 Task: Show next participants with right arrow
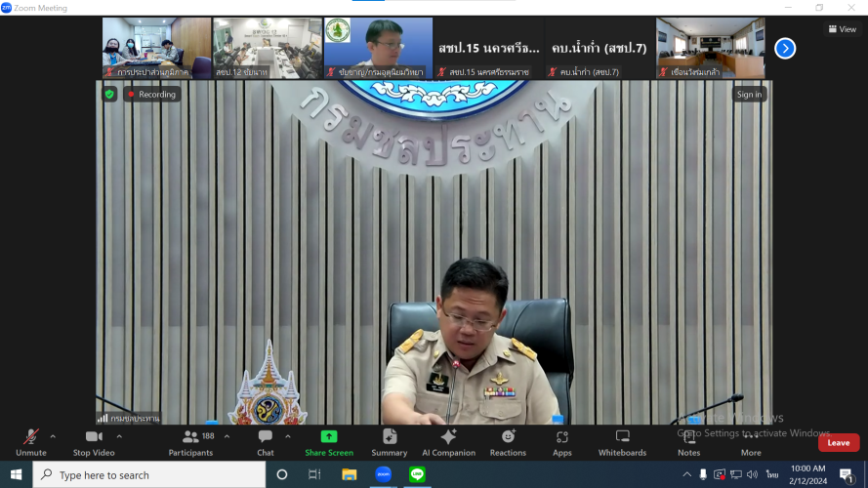pos(785,48)
